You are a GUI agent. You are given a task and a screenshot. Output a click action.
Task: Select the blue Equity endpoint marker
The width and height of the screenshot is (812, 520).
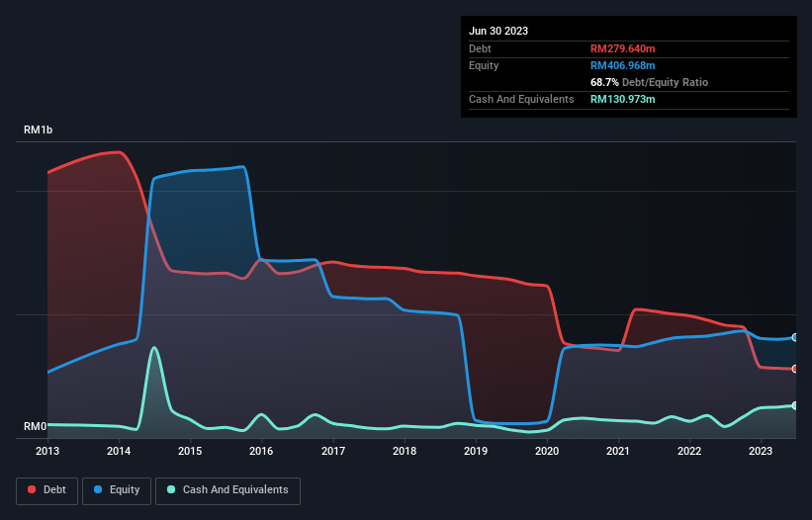tap(795, 337)
